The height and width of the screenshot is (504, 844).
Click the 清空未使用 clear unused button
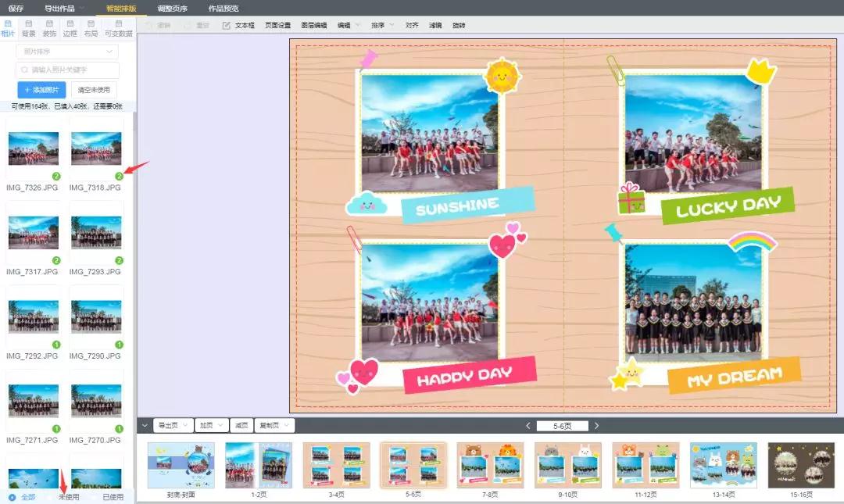95,90
